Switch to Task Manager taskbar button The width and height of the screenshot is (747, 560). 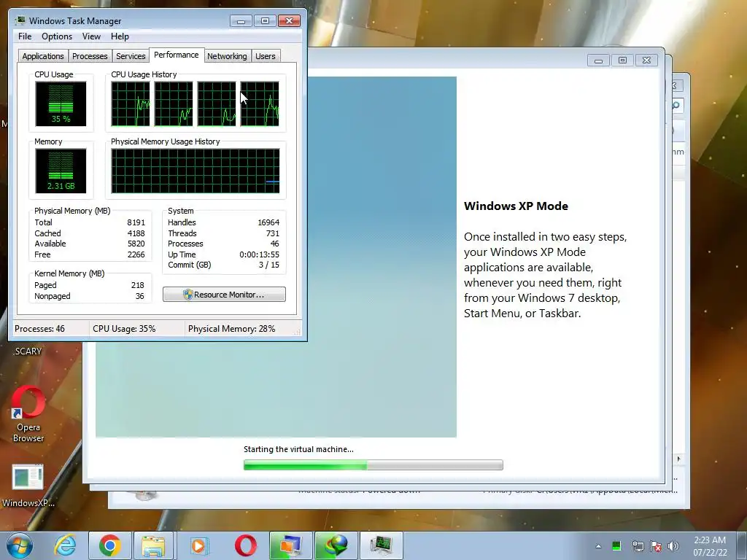pos(381,545)
